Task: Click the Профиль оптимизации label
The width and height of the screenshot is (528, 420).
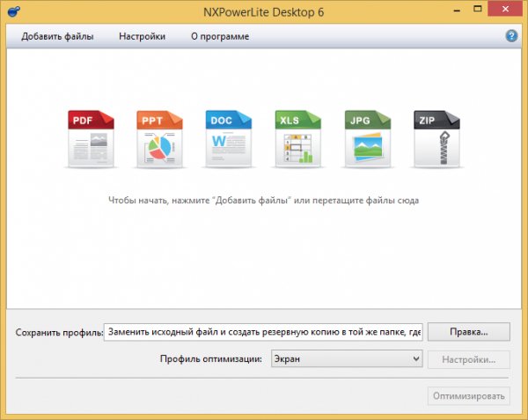Action: (x=211, y=359)
